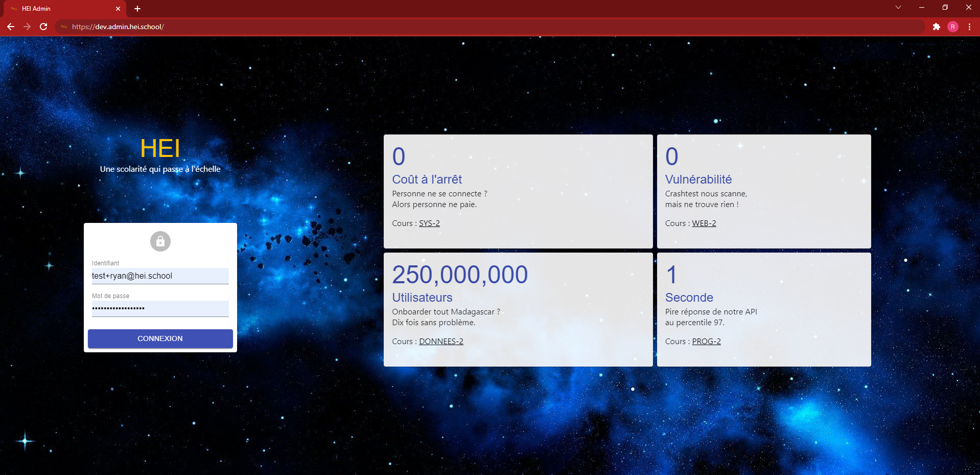Click the 250,000,000 figure

tap(460, 275)
